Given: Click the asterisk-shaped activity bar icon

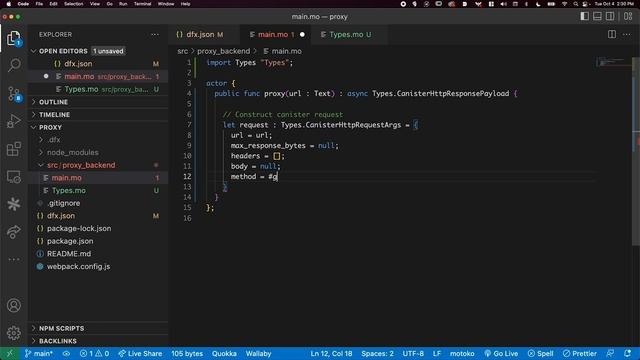Looking at the screenshot, I should [14, 204].
